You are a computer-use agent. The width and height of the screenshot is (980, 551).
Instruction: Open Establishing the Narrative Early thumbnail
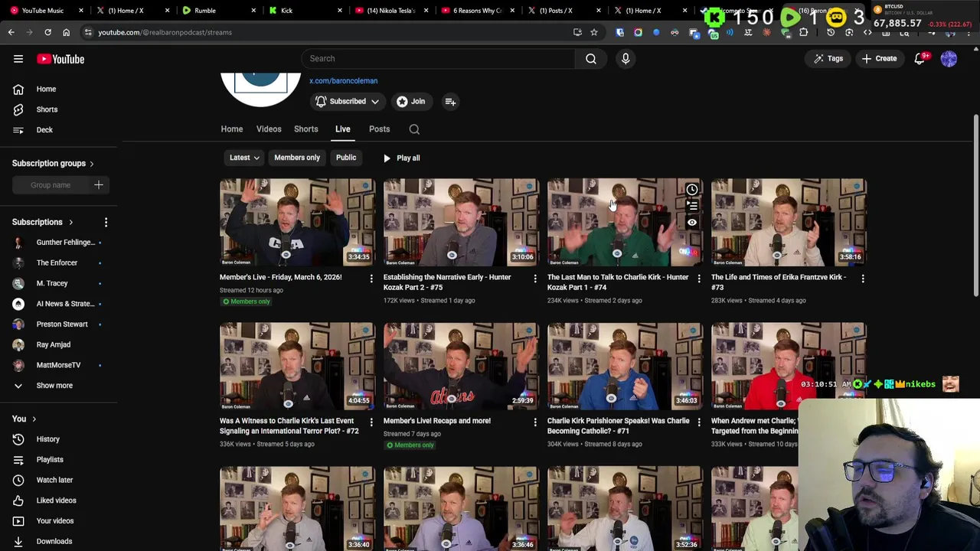461,222
